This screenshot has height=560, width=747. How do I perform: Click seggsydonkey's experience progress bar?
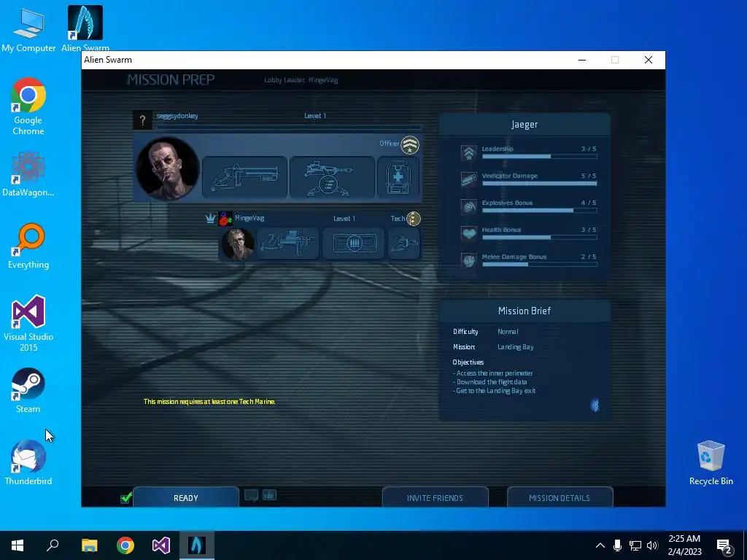point(289,127)
